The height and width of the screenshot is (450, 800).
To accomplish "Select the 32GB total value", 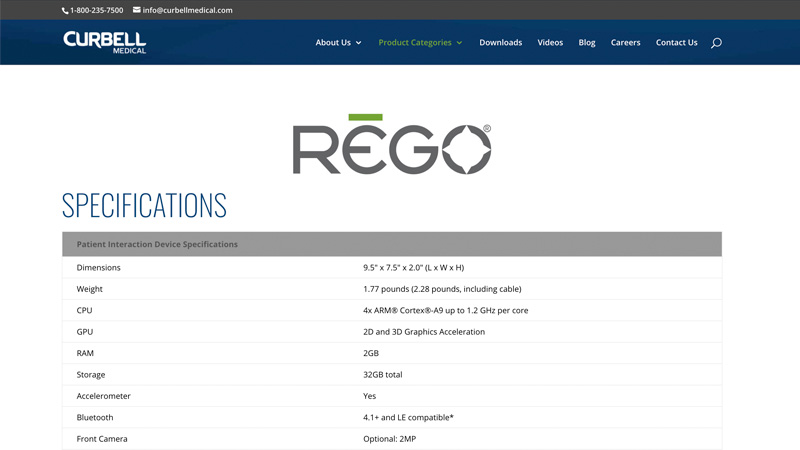I will point(383,374).
